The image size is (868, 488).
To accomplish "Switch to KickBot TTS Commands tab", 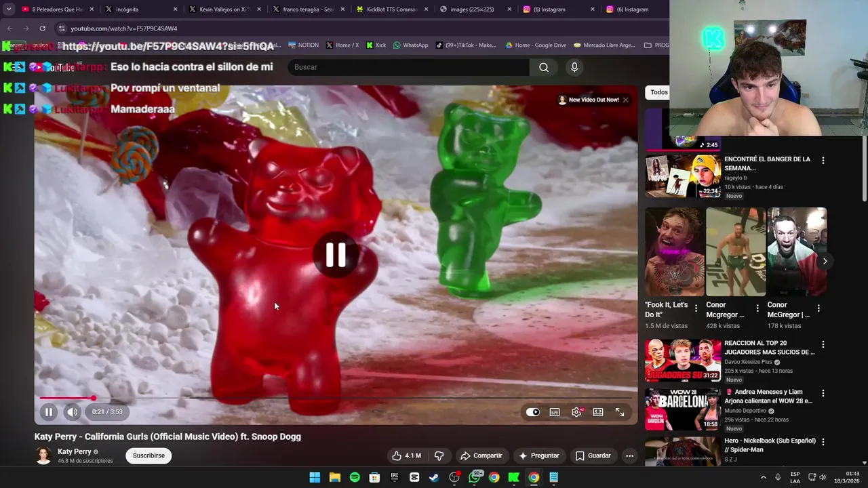I will tap(391, 9).
